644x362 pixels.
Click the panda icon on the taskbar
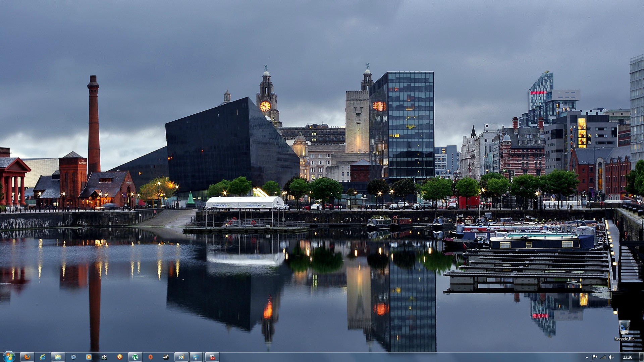[104, 357]
